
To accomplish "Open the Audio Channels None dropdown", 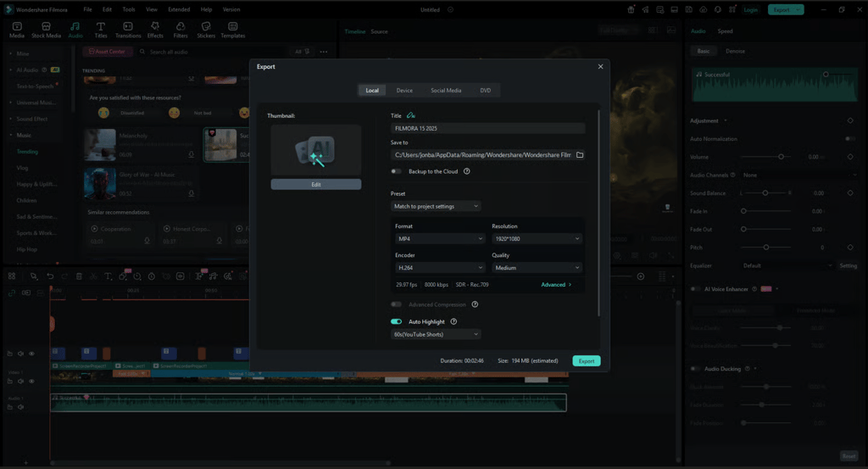I will coord(798,175).
